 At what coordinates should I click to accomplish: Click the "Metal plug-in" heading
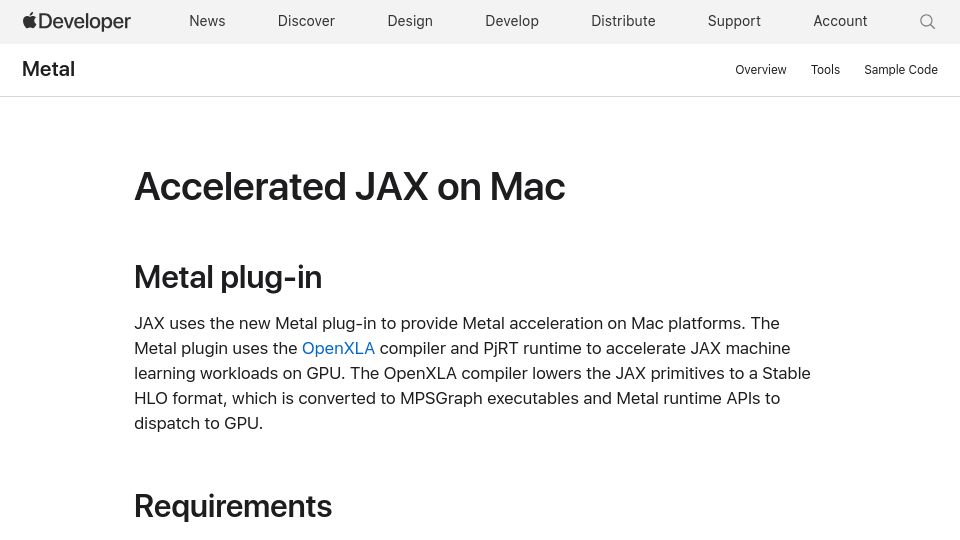pos(228,277)
